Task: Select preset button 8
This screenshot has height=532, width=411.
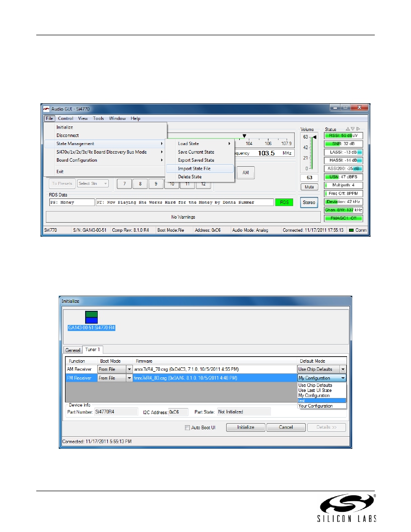Action: click(x=140, y=183)
